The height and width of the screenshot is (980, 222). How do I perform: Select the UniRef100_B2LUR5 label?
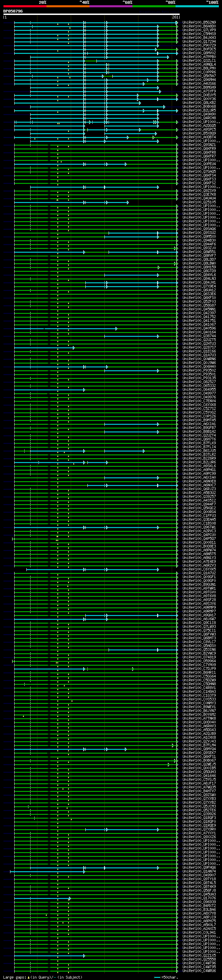[199, 110]
